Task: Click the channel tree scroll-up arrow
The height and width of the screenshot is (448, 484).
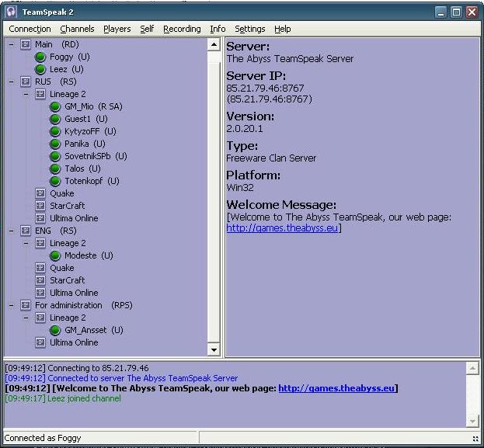Action: (214, 45)
